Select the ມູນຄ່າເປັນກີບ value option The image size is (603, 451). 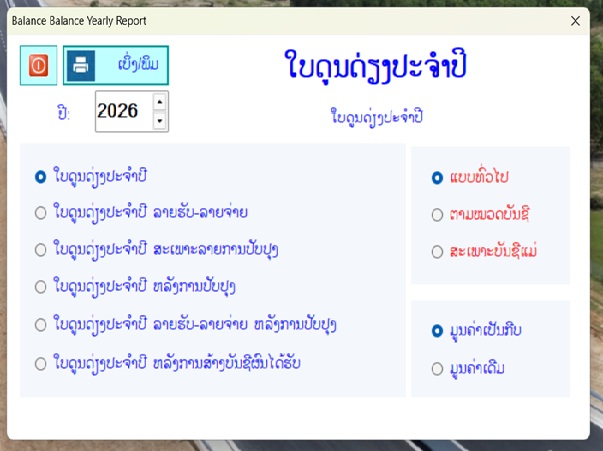pyautogui.click(x=437, y=330)
